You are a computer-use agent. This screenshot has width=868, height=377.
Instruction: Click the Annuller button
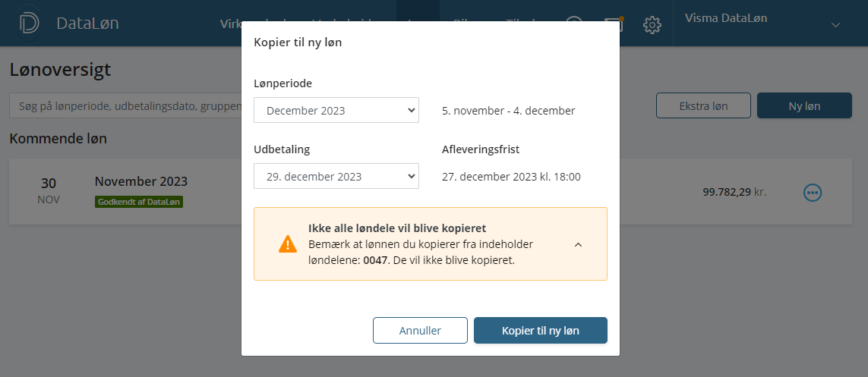pos(420,331)
